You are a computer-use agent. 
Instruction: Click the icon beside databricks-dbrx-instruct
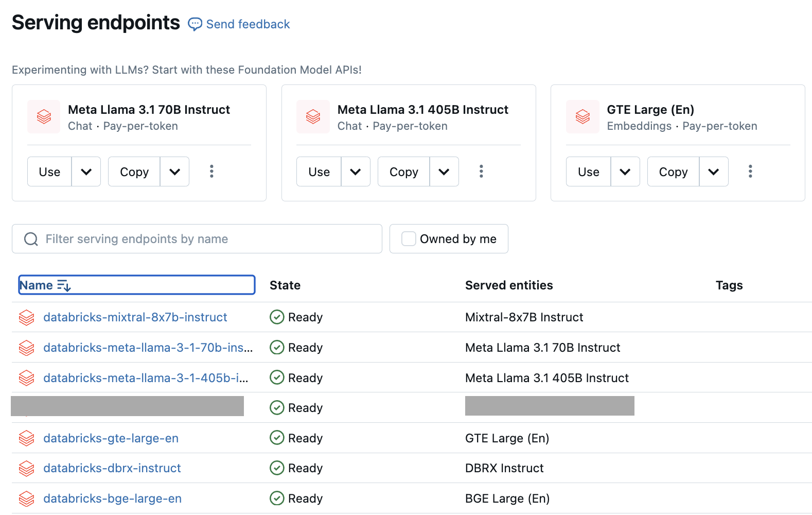[26, 469]
